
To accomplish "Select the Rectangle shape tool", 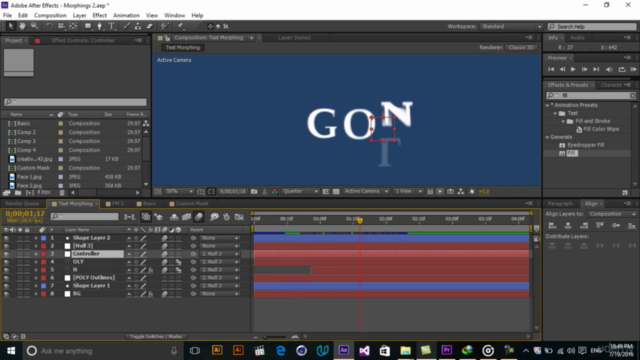I will coord(88,26).
